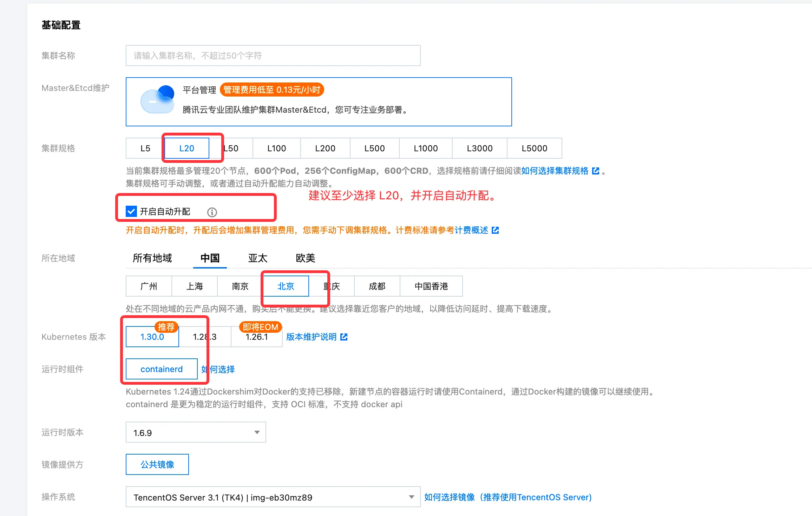Click external link icon after 计费概述
This screenshot has width=812, height=516.
[x=495, y=230]
